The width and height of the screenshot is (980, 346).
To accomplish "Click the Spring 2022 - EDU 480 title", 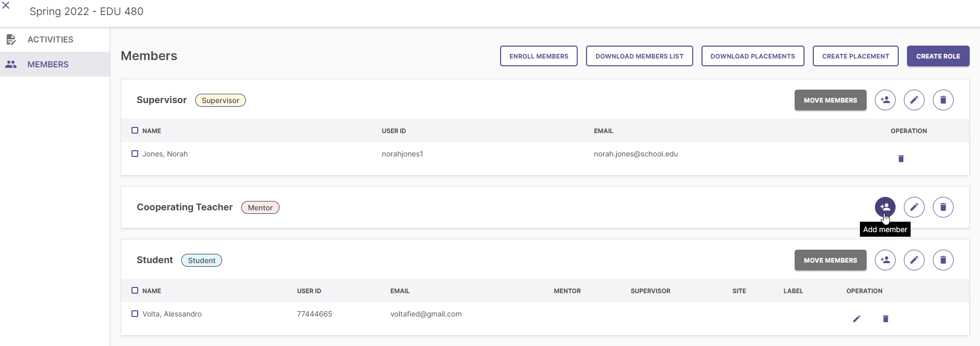I will (86, 11).
